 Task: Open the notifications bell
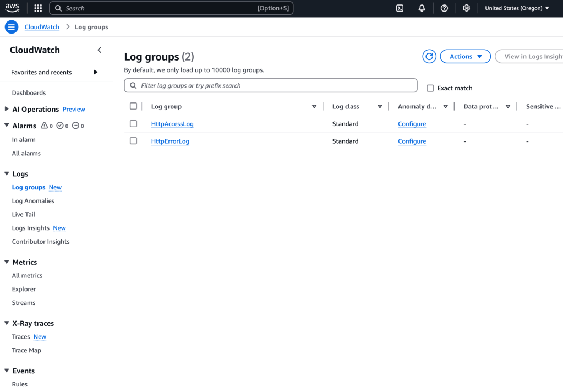point(422,8)
